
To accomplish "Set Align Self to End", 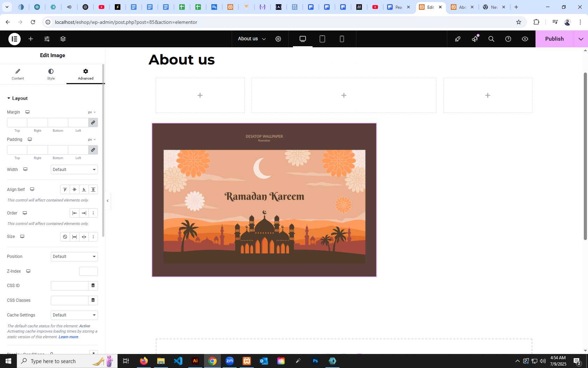I will [x=84, y=190].
